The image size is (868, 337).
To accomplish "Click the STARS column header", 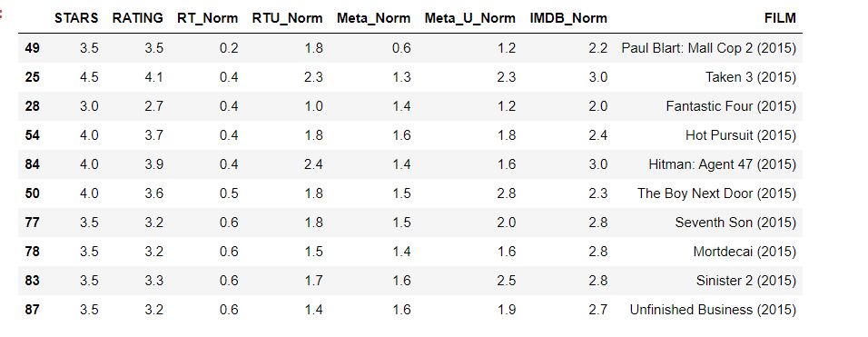I will 76,18.
